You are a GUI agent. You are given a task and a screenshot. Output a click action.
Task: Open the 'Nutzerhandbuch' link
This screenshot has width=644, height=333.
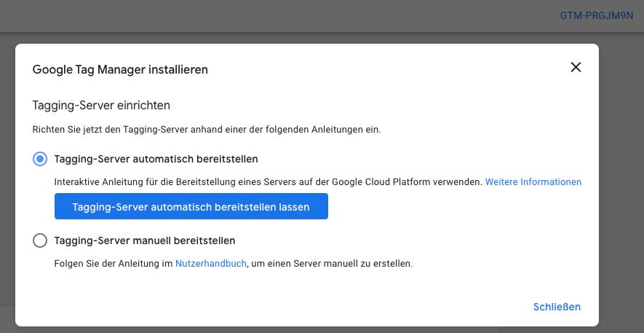211,264
